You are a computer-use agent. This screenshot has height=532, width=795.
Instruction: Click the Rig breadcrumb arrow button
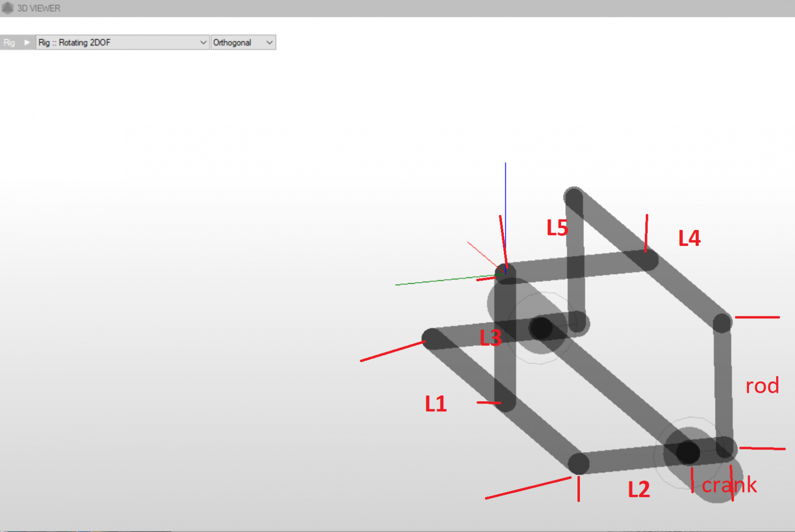[x=27, y=43]
